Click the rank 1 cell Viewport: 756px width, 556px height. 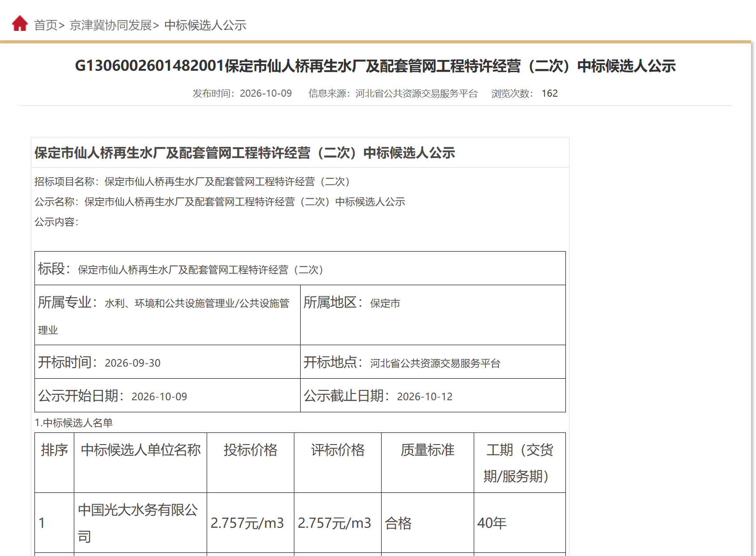pyautogui.click(x=55, y=523)
